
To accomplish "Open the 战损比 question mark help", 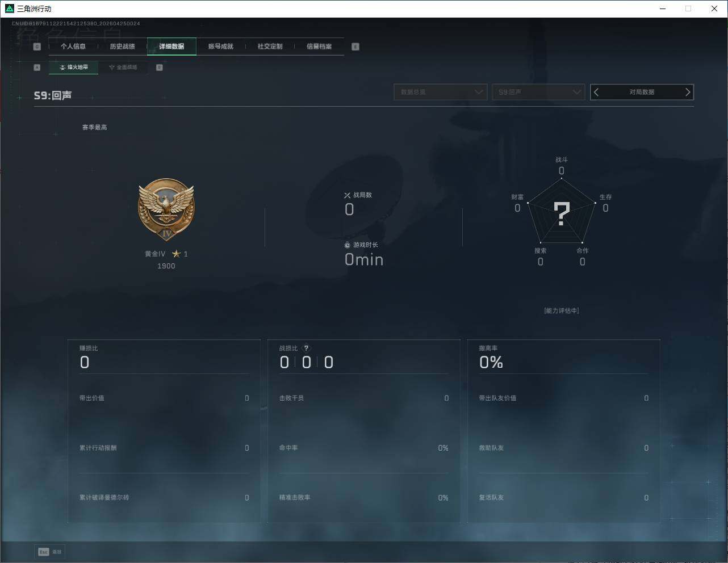I will point(307,348).
